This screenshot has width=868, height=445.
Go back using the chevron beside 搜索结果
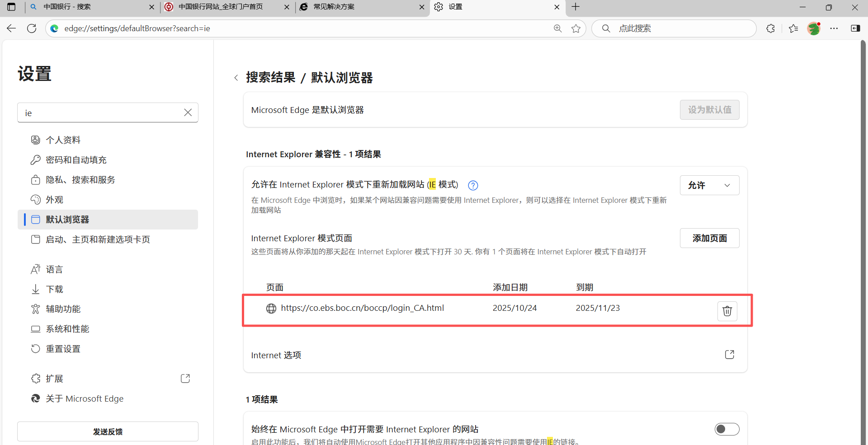coord(236,78)
